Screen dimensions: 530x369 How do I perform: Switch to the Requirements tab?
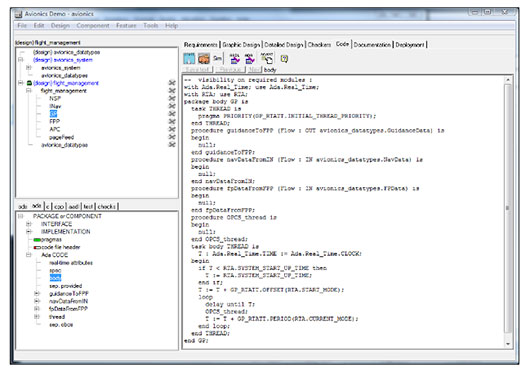click(201, 45)
